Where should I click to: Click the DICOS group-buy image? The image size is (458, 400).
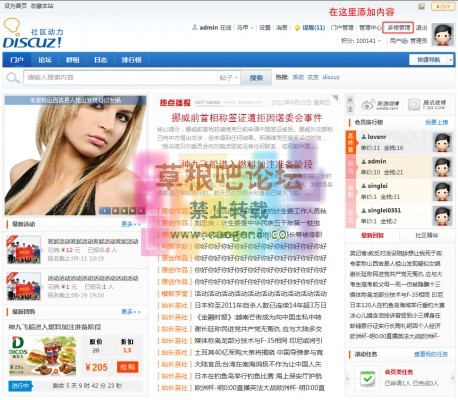coord(42,356)
